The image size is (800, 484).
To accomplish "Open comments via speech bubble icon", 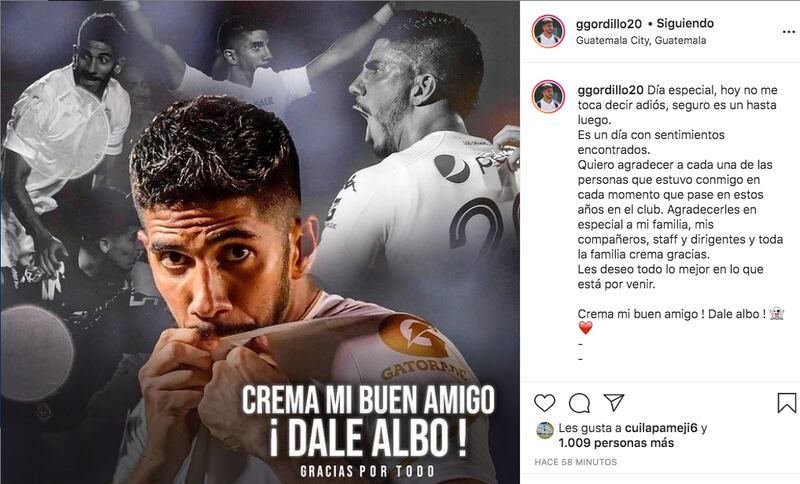I will tap(580, 403).
